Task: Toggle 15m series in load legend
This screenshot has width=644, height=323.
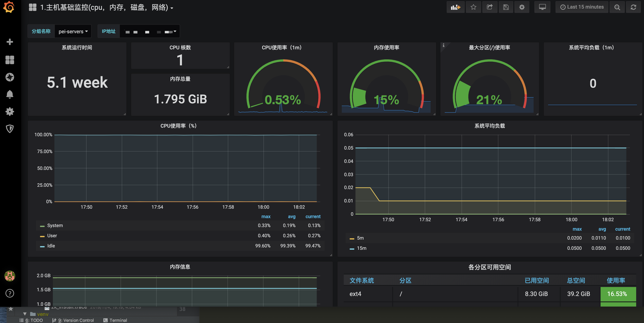Action: 362,248
